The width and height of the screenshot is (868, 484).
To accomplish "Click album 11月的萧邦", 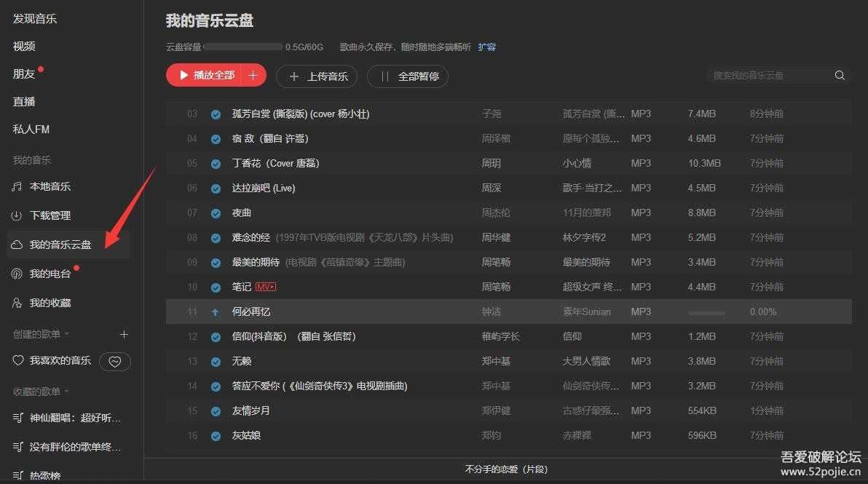I will tap(587, 213).
